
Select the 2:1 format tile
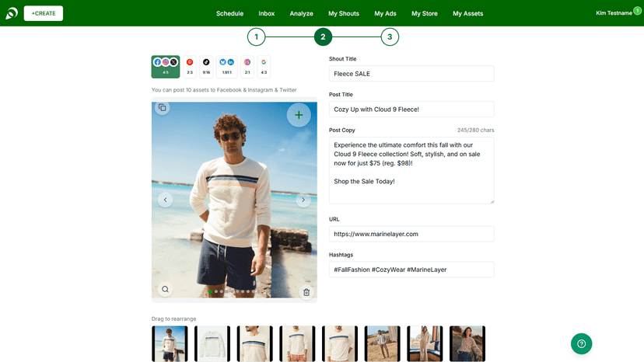click(247, 67)
